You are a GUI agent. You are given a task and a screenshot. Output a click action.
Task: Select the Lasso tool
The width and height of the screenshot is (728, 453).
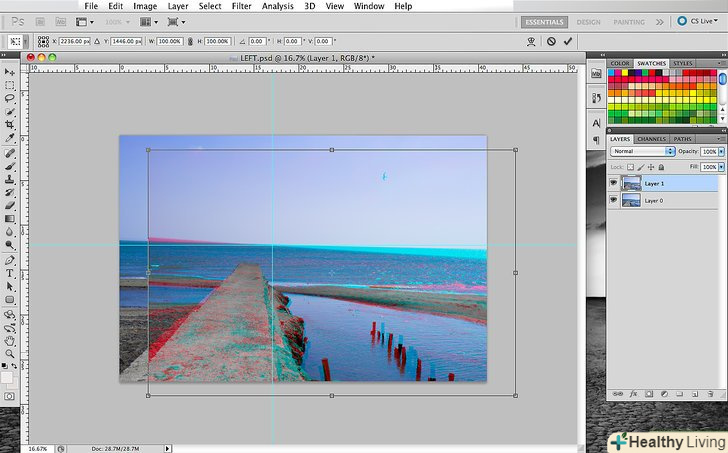click(10, 100)
